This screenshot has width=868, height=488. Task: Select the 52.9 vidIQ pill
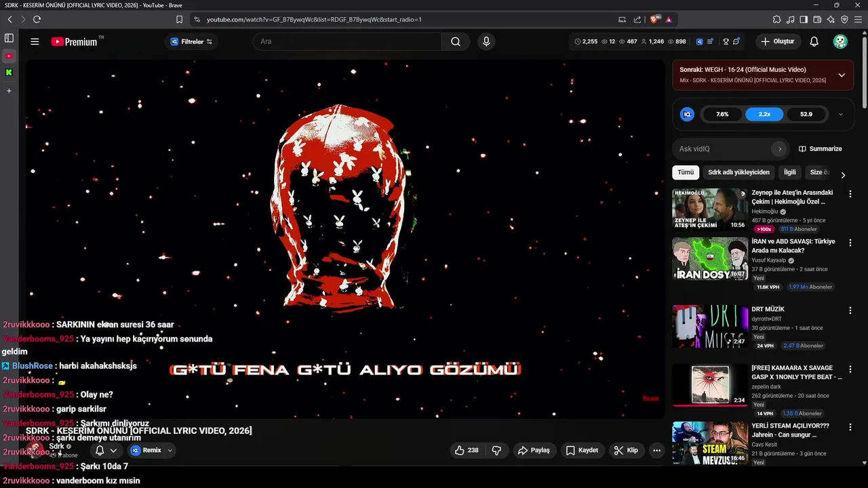tap(806, 114)
